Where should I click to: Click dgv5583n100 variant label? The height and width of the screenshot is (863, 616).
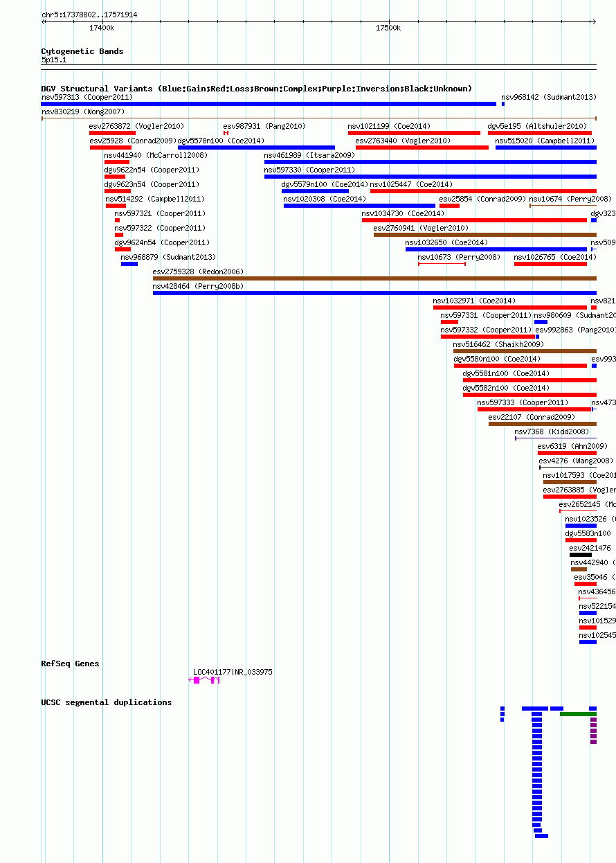point(588,533)
